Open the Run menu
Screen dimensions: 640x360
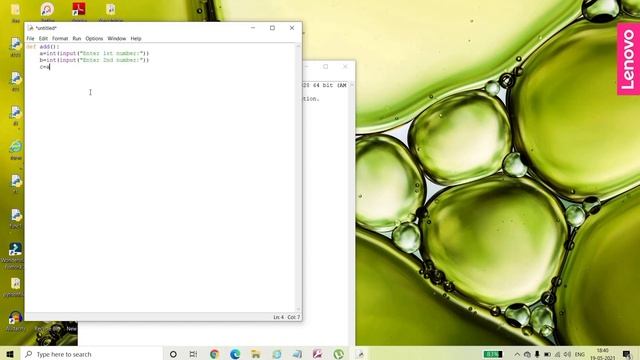point(77,38)
